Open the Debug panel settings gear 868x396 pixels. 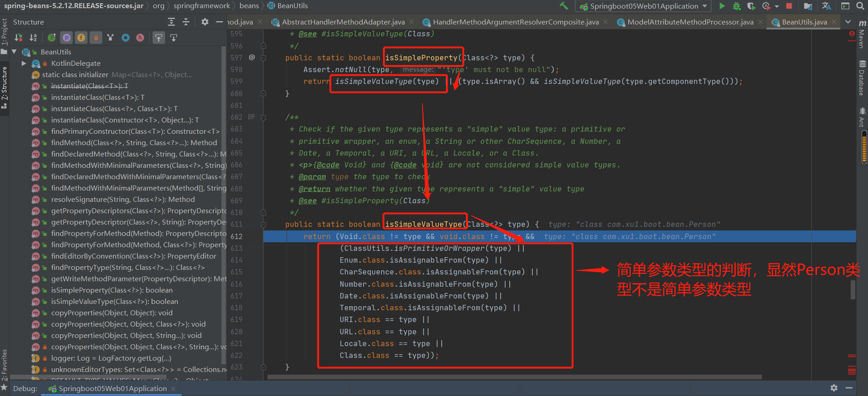834,388
